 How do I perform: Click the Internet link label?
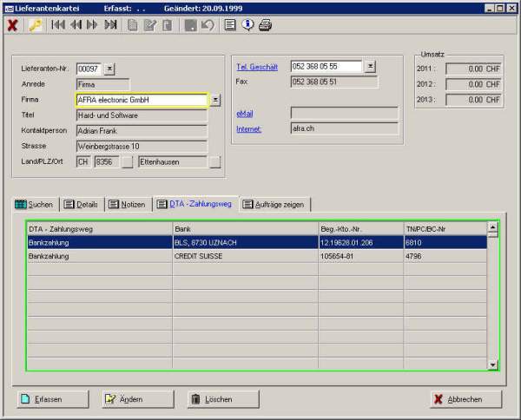[x=249, y=129]
